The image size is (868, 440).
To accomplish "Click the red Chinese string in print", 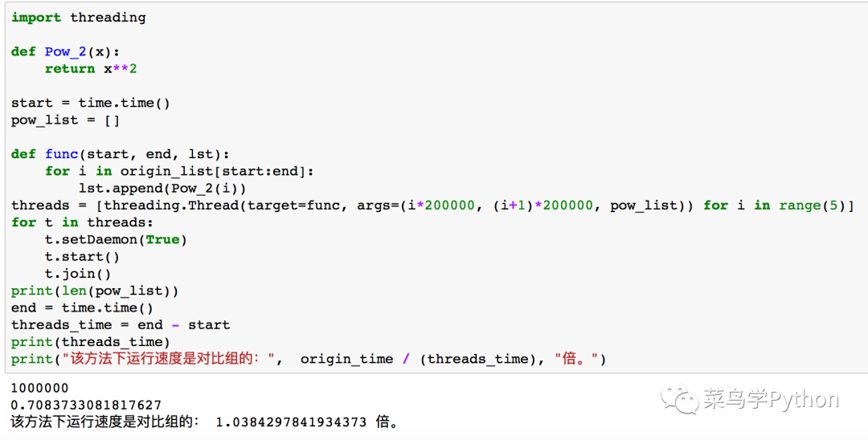I will [x=168, y=359].
